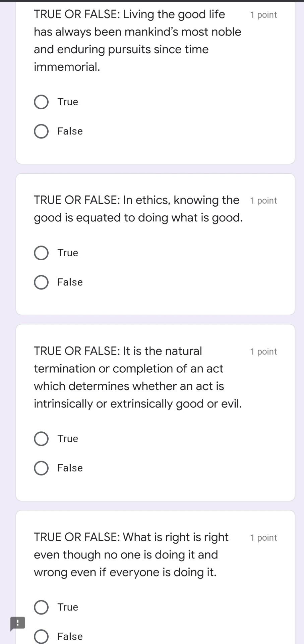The height and width of the screenshot is (644, 304).
Task: Click the True radio circle in question one
Action: [41, 102]
